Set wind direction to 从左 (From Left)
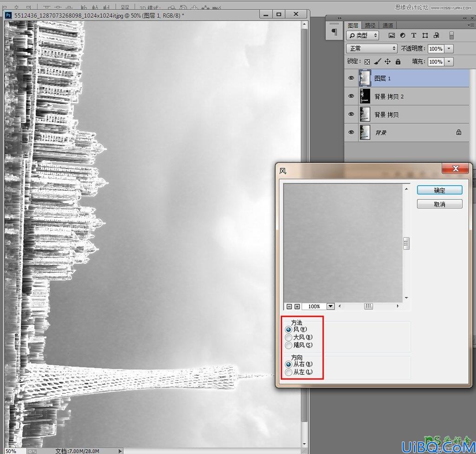The height and width of the screenshot is (454, 476). [288, 372]
